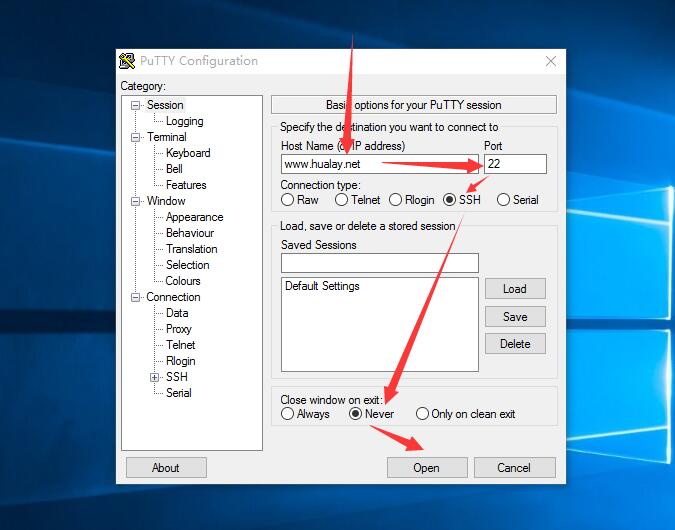Screen dimensions: 675x530
Task: Collapse the Connection tree node
Action: click(136, 298)
